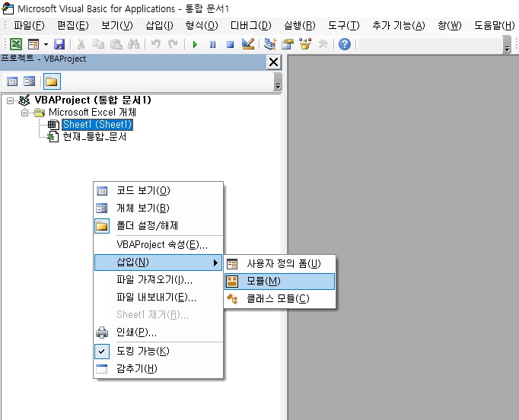Choose 인쇄(P)... in context menu
Image resolution: width=519 pixels, height=420 pixels.
[x=158, y=332]
